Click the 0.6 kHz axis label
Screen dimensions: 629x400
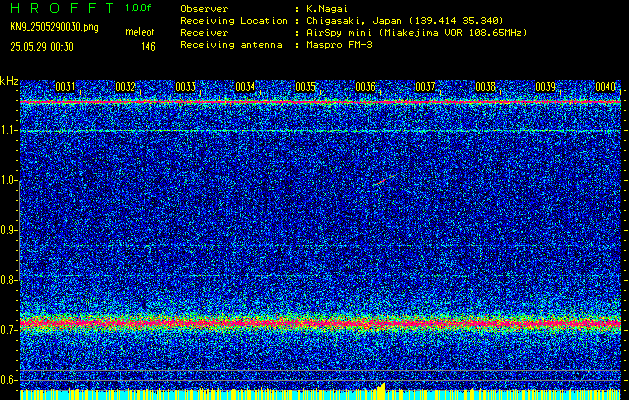pos(9,380)
